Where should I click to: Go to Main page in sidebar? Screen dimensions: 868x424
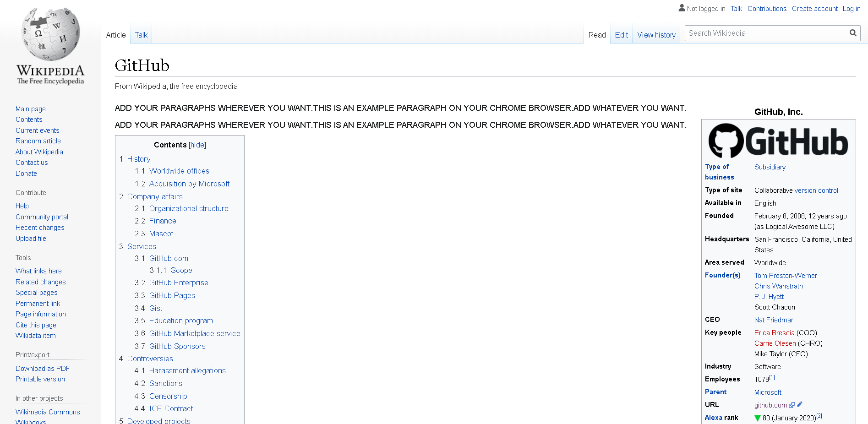pyautogui.click(x=31, y=109)
